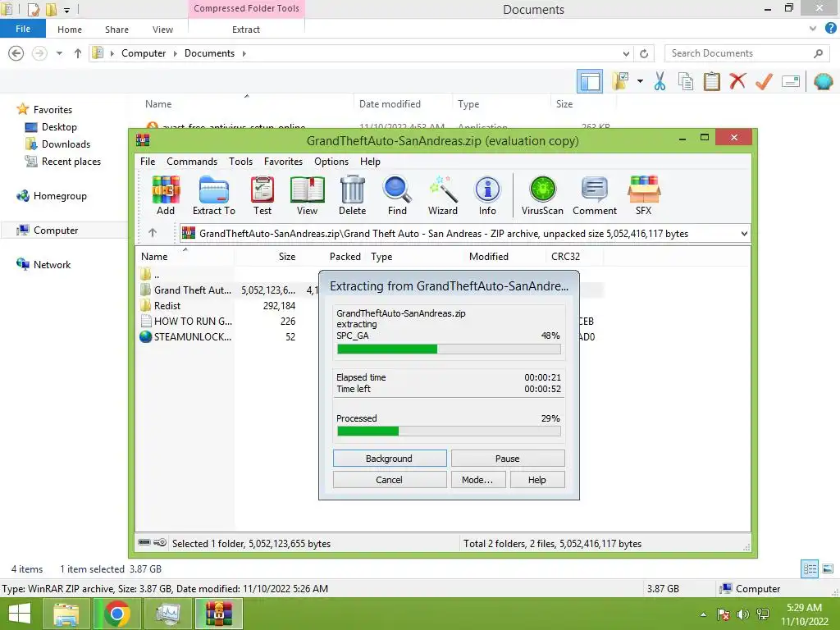The width and height of the screenshot is (840, 630).
Task: Expand Explorer address bar history dropdown
Action: (626, 53)
